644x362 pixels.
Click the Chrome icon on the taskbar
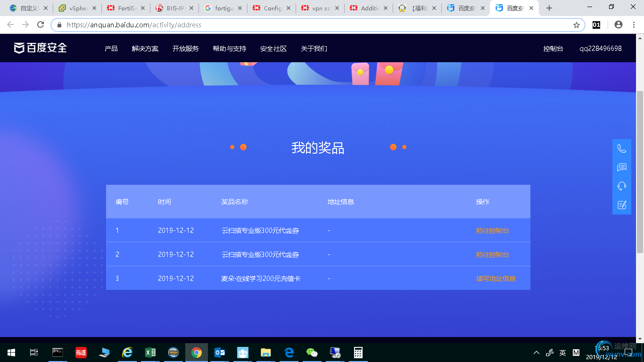pos(197,353)
